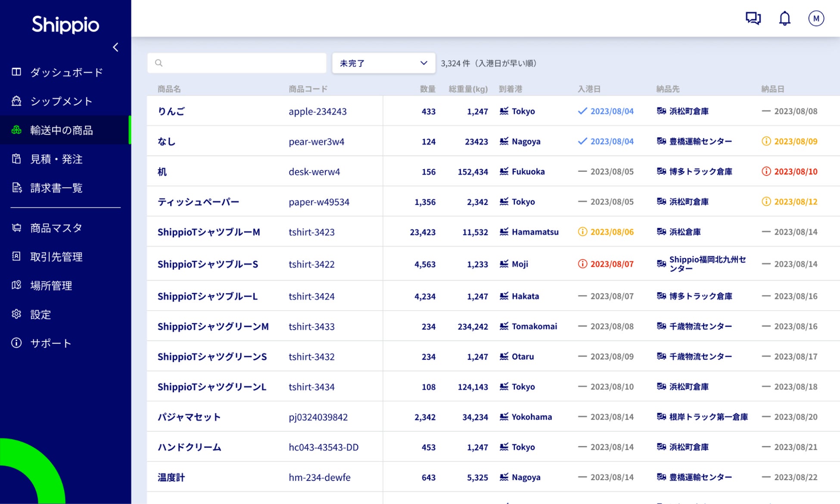Open 請求書一覧 page in sidebar
This screenshot has height=504, width=840.
[56, 188]
